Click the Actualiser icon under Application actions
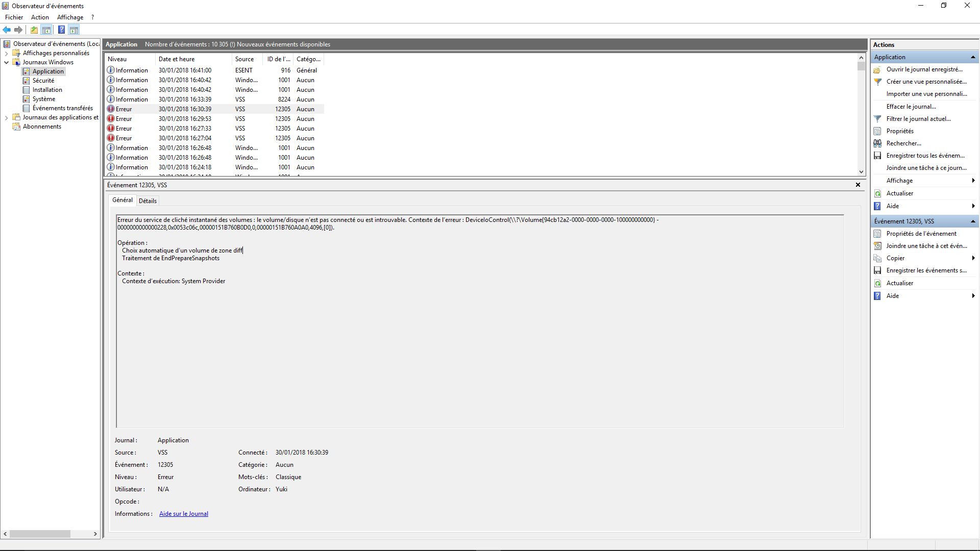Image resolution: width=980 pixels, height=551 pixels. (x=877, y=193)
